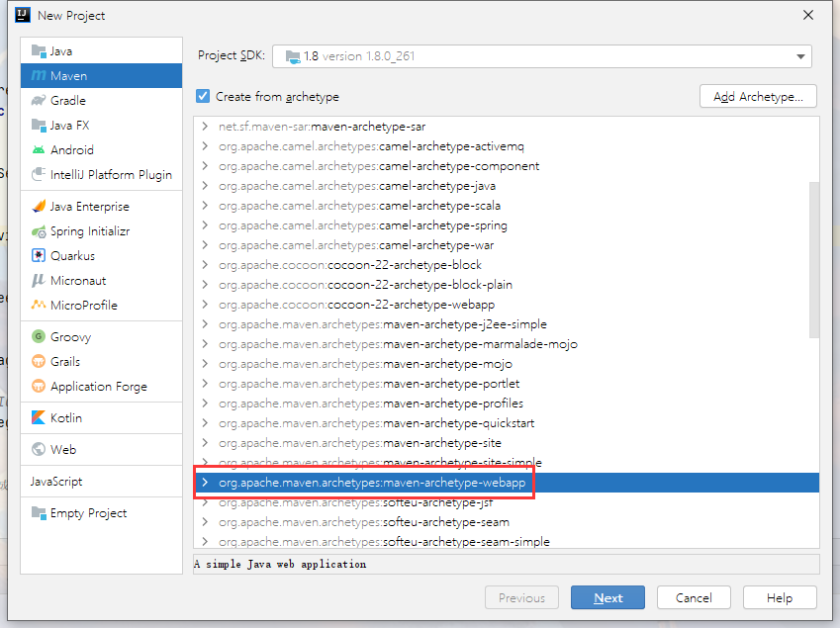Close the New Project dialog

[808, 15]
